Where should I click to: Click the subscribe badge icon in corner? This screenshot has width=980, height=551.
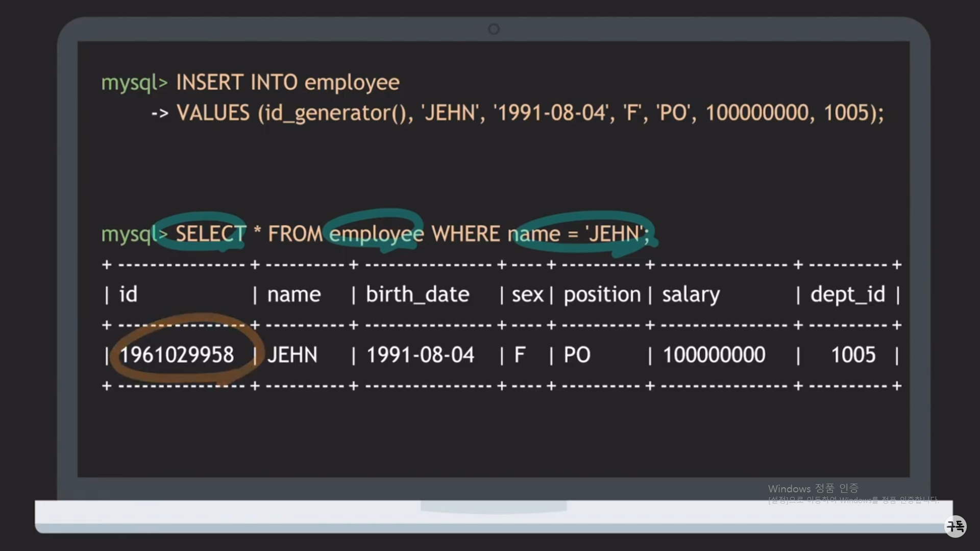(x=955, y=526)
